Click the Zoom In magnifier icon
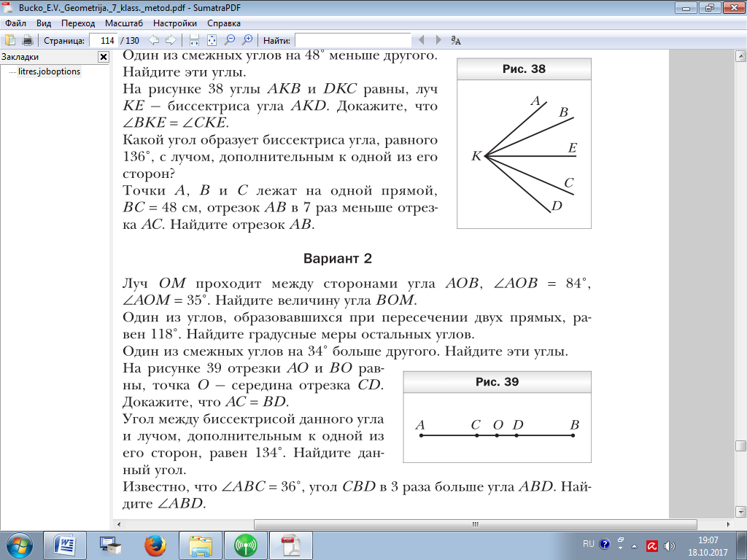Image resolution: width=747 pixels, height=560 pixels. 247,41
